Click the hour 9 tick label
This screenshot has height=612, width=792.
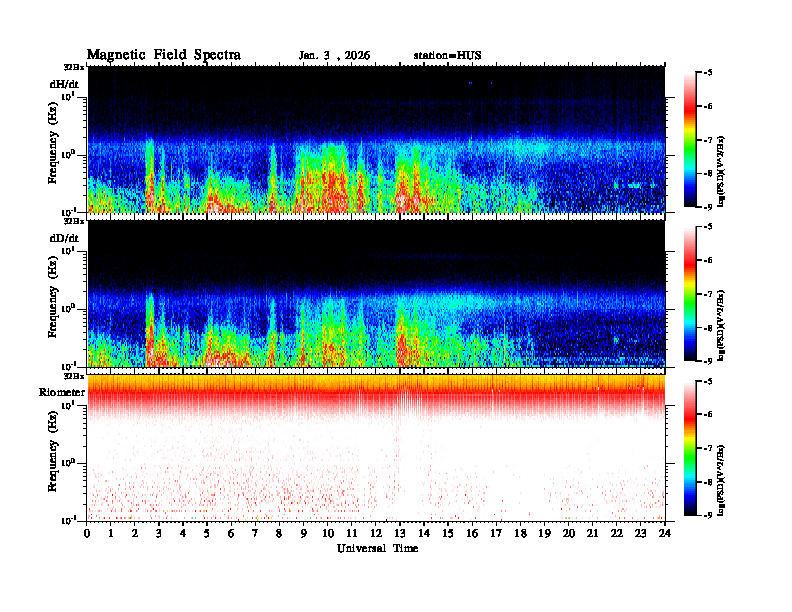coord(304,534)
